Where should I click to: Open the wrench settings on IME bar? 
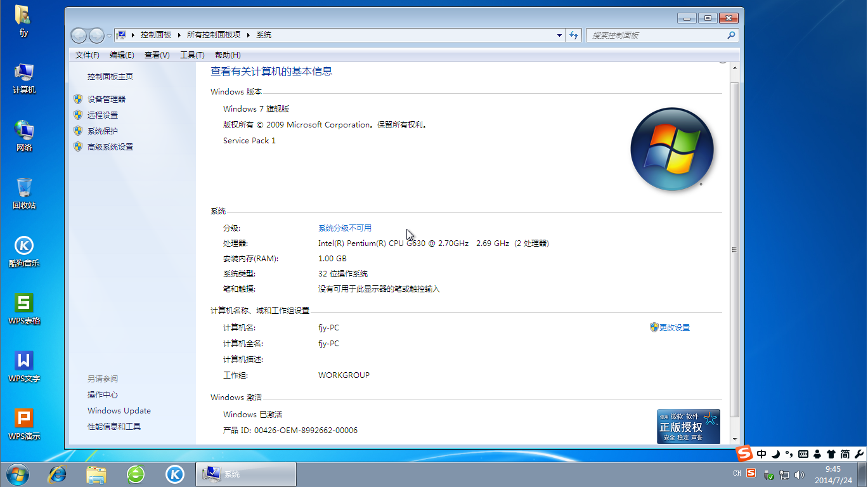[x=859, y=454]
